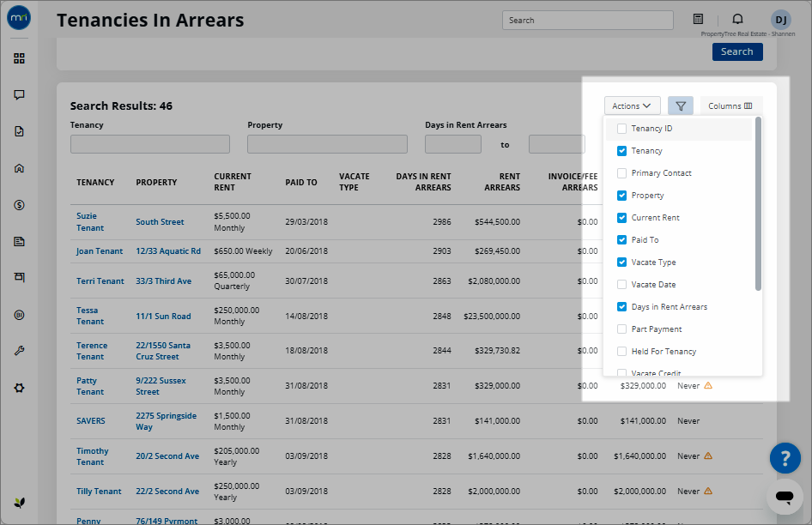Focus the global Search field in header
The image size is (812, 525).
pyautogui.click(x=588, y=21)
